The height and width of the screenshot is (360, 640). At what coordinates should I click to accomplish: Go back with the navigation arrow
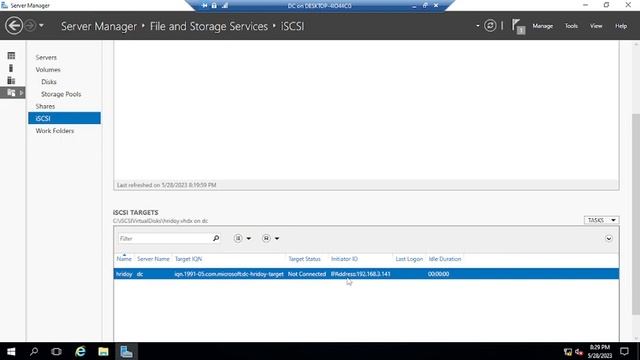(14, 26)
